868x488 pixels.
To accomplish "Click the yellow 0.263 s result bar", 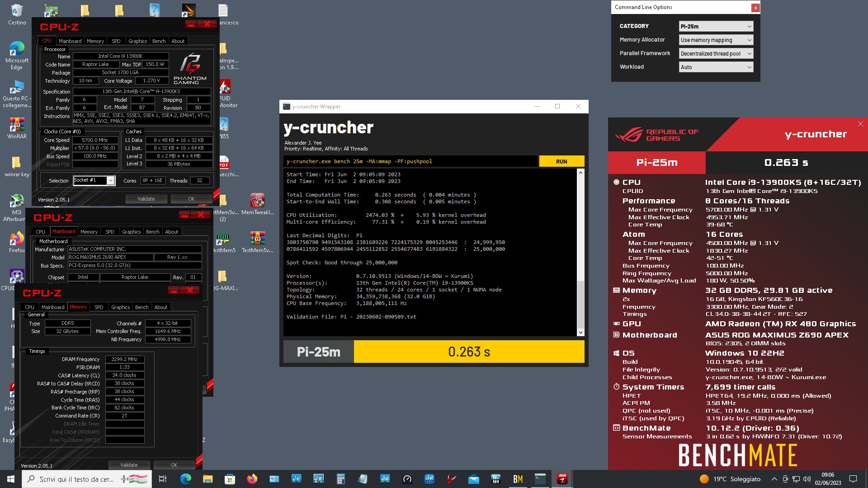I will tap(469, 352).
